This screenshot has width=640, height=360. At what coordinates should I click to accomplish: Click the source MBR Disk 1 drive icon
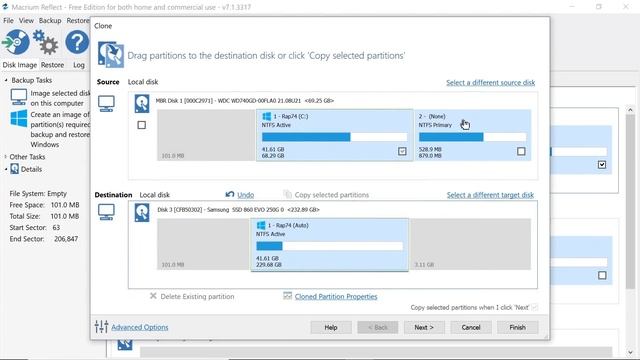pyautogui.click(x=142, y=104)
